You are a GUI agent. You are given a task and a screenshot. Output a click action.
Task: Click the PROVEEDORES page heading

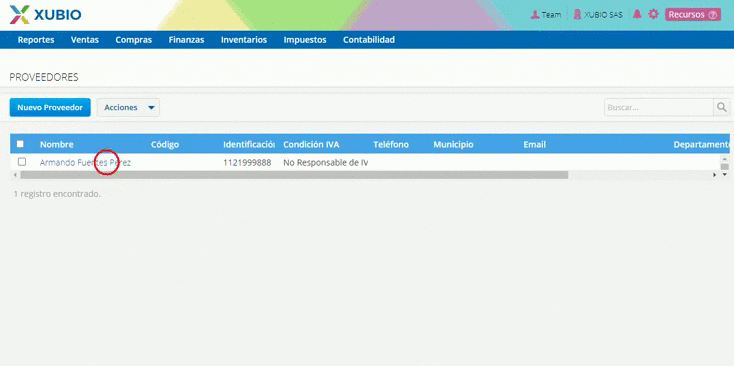pyautogui.click(x=44, y=77)
